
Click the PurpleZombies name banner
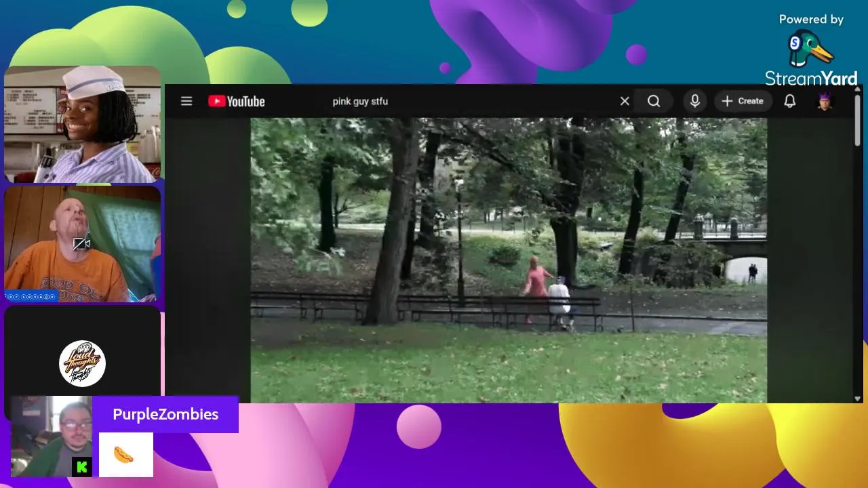point(165,414)
